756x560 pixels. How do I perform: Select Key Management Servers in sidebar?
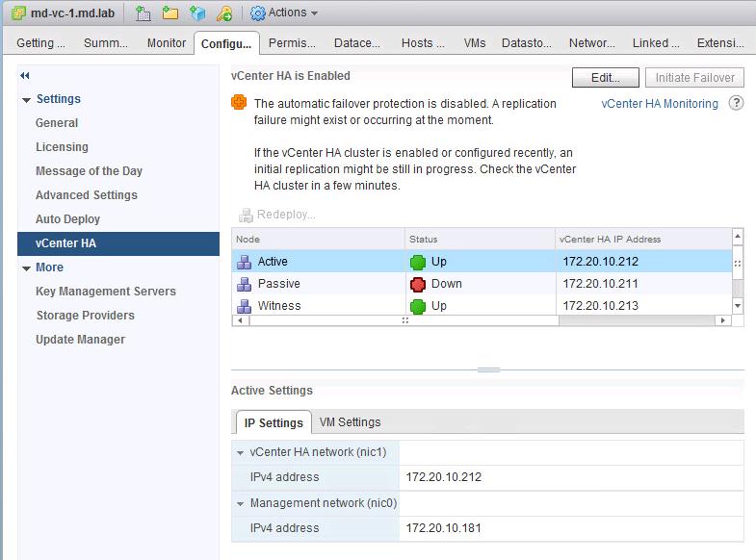click(x=106, y=292)
